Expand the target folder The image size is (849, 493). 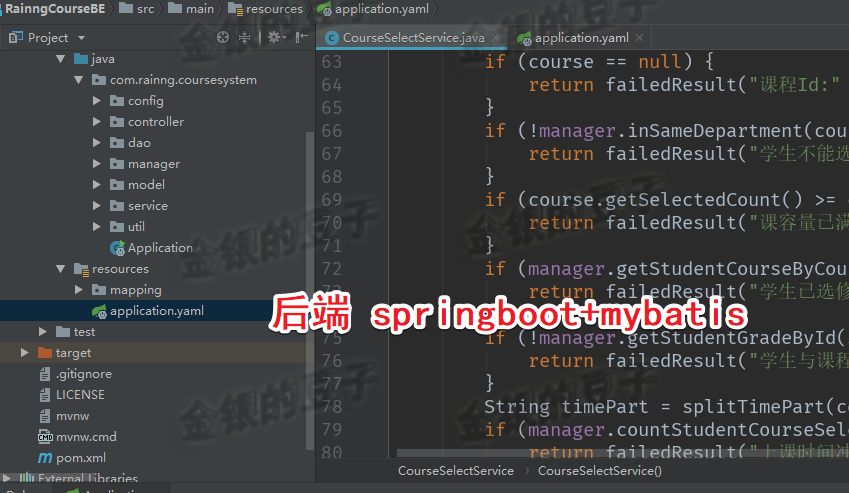pos(24,353)
